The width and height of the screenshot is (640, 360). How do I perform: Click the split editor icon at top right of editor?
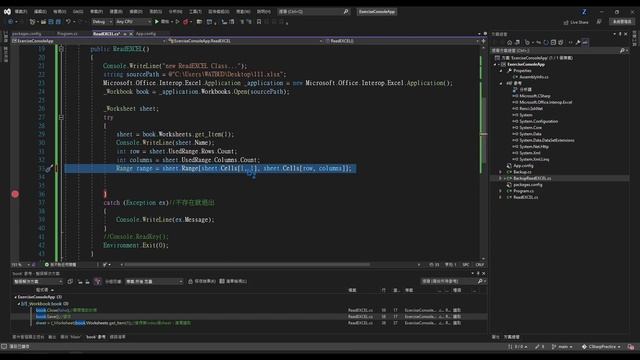coord(484,41)
